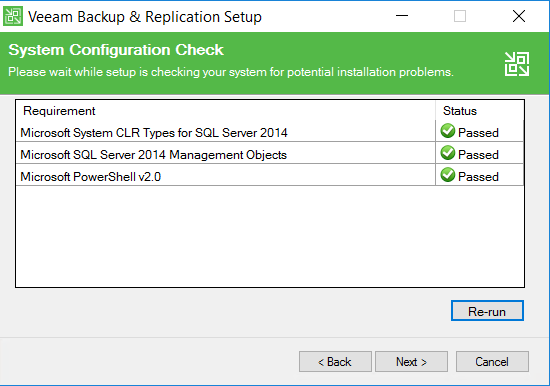Screen dimensions: 550x386
Task: Click Passed status text for PowerShell v2.0
Action: click(x=478, y=177)
